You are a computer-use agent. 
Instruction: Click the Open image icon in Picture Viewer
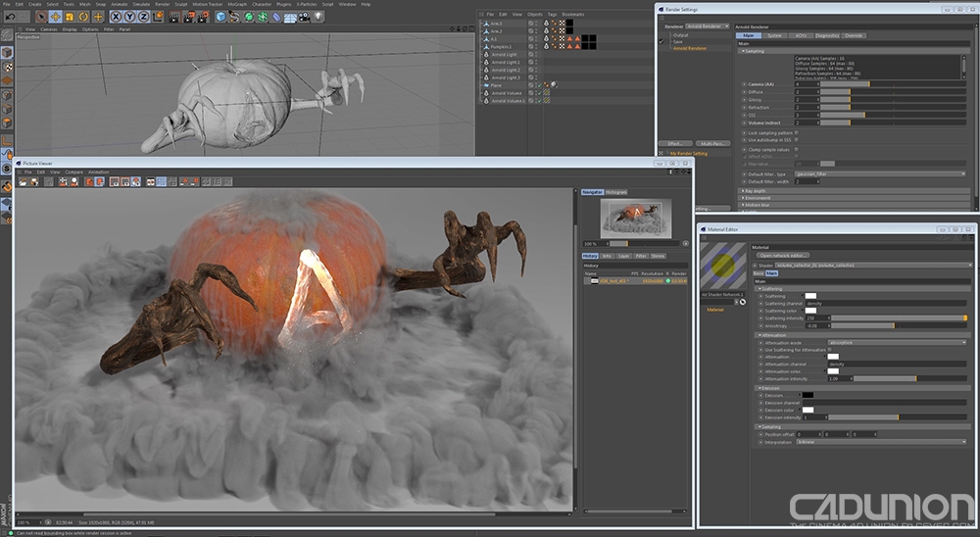click(x=24, y=182)
